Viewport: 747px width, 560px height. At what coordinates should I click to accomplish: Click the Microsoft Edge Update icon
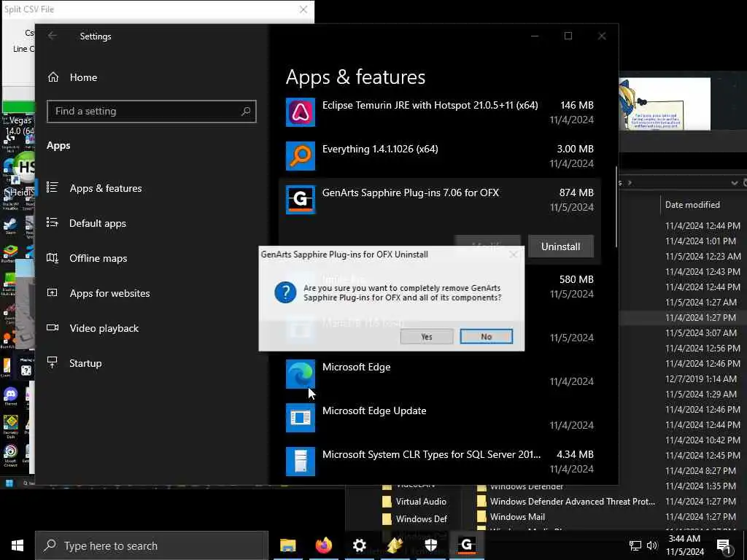pyautogui.click(x=300, y=418)
